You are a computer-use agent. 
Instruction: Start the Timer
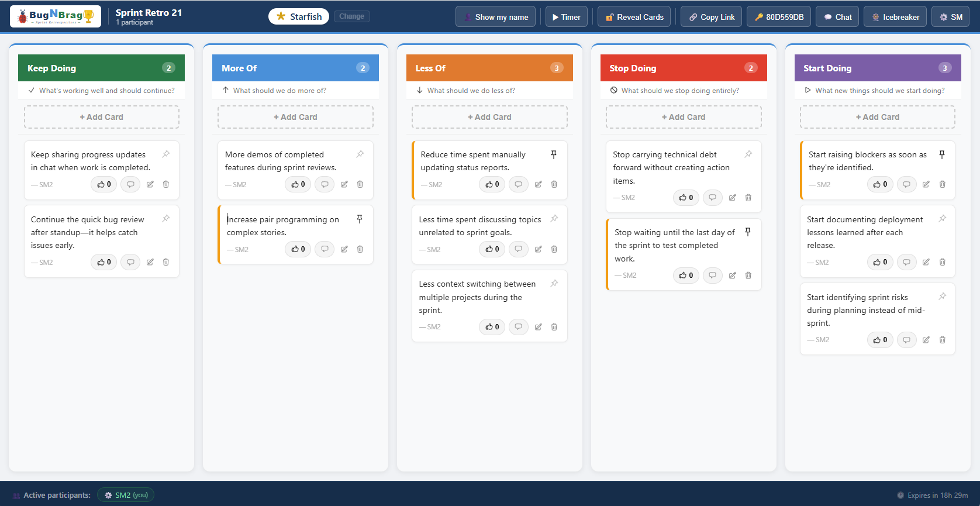[567, 17]
